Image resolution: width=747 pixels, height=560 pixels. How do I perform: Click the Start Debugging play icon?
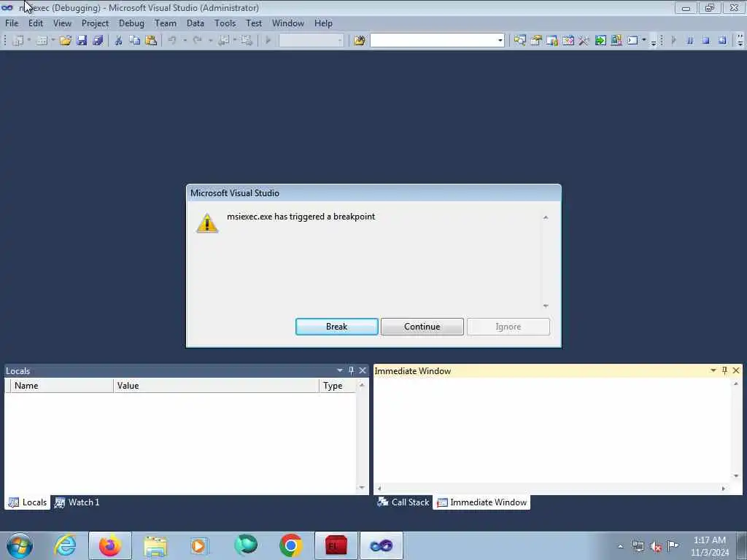(268, 41)
